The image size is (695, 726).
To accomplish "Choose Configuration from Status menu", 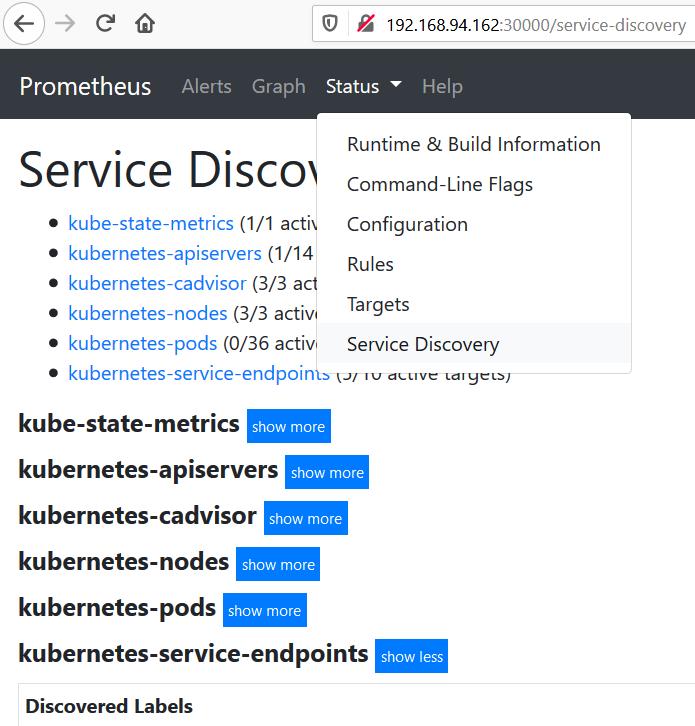I will coord(474,225).
